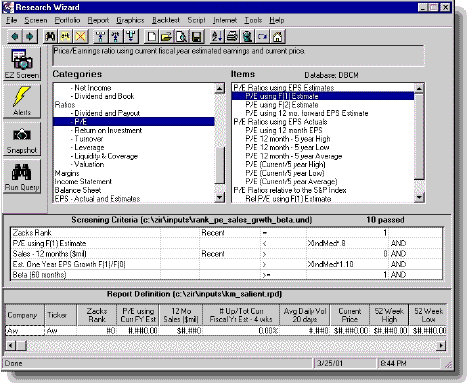Open the Portfolio menu
Viewport: 467px width, 383px height.
click(x=67, y=20)
